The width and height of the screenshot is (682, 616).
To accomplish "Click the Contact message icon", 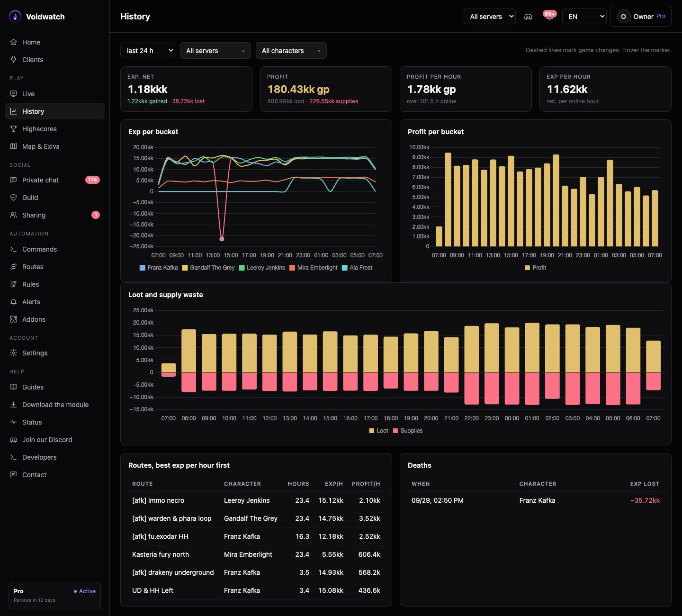I will point(13,475).
